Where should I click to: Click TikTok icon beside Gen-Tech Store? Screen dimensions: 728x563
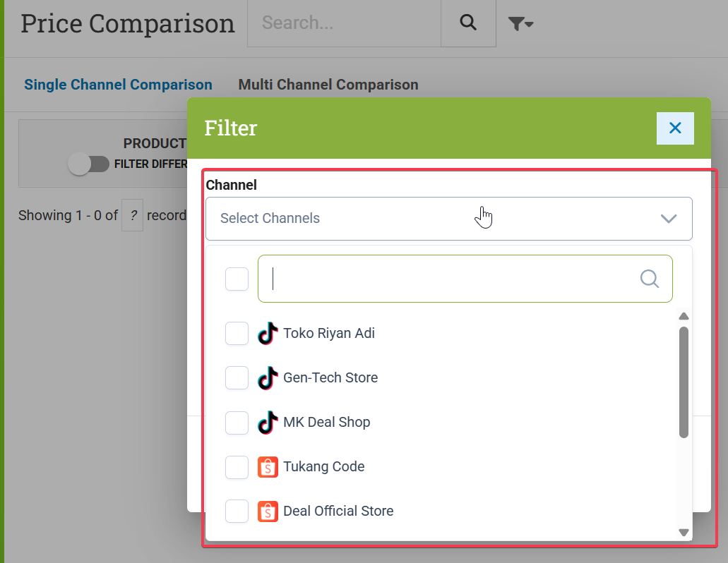click(x=267, y=377)
